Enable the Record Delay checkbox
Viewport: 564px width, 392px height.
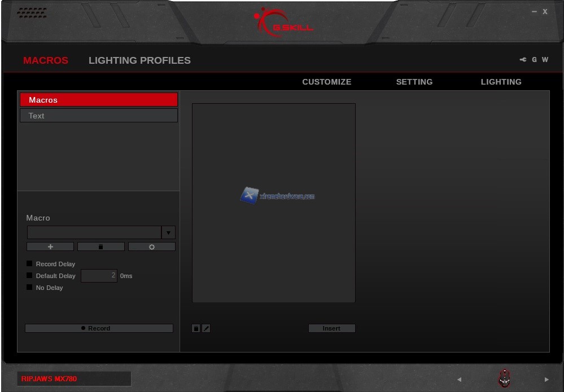29,263
